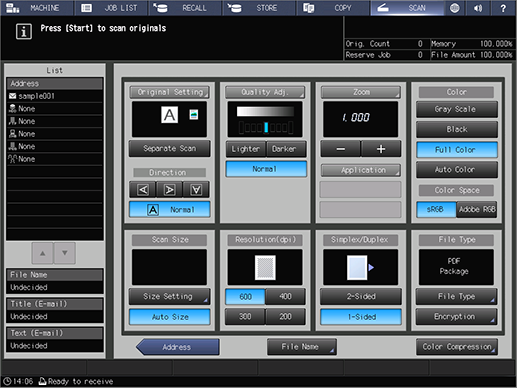Switch to 2-Sided scanning
517x388 pixels.
click(x=361, y=296)
